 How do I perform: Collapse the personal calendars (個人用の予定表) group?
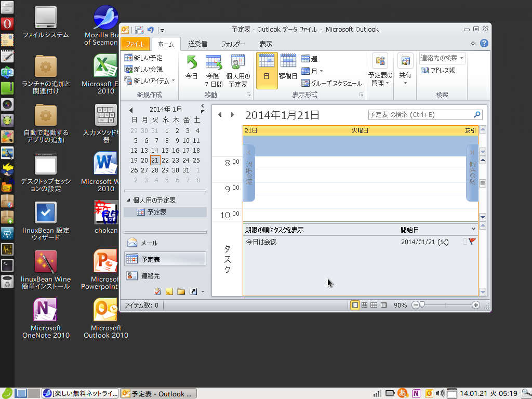coord(128,200)
